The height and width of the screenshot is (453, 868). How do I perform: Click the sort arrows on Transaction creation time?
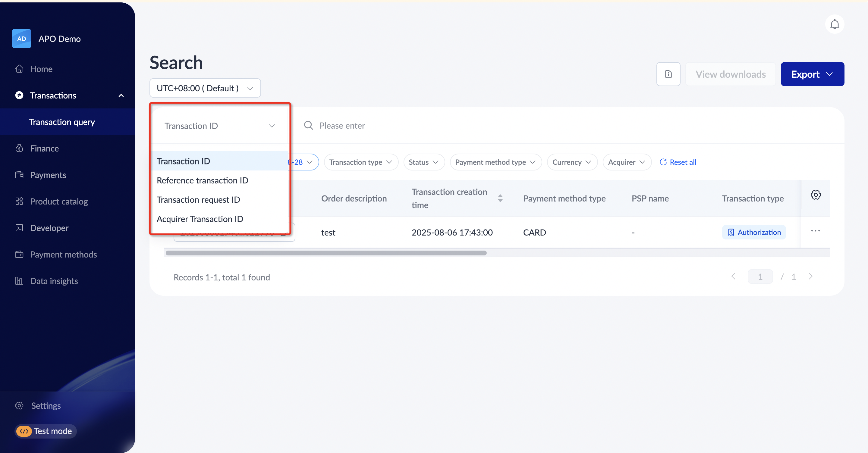pos(500,198)
